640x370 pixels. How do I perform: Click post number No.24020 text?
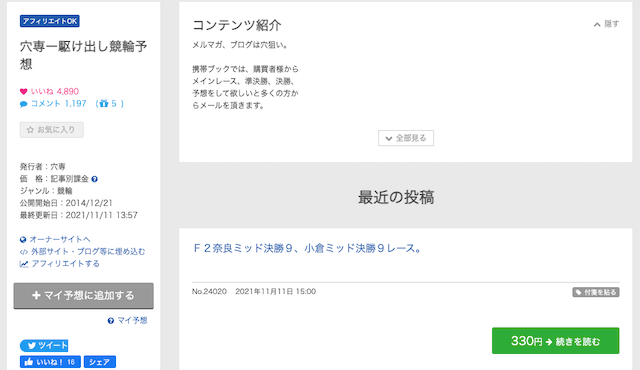(209, 292)
